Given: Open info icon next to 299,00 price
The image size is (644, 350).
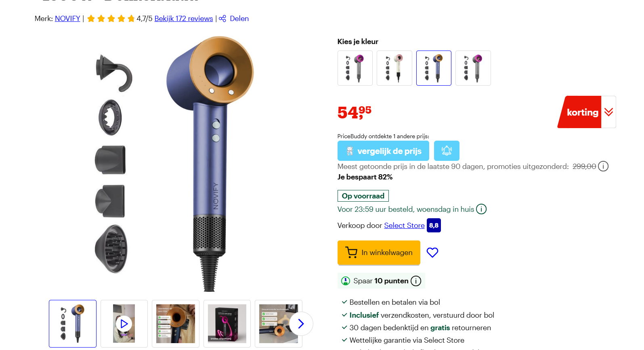Looking at the screenshot, I should tap(603, 166).
